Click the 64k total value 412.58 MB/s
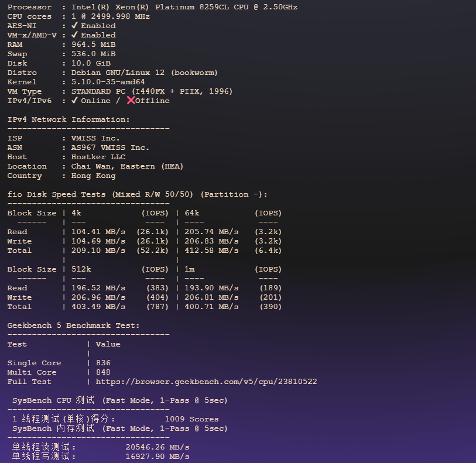This screenshot has width=476, height=463. [x=211, y=251]
